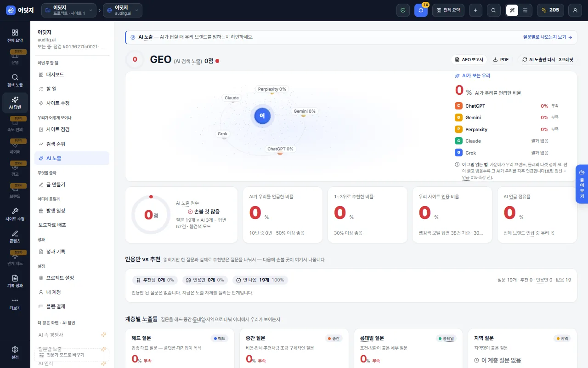Filter by 추천됨 0개 chip
This screenshot has height=368, width=588.
155,280
